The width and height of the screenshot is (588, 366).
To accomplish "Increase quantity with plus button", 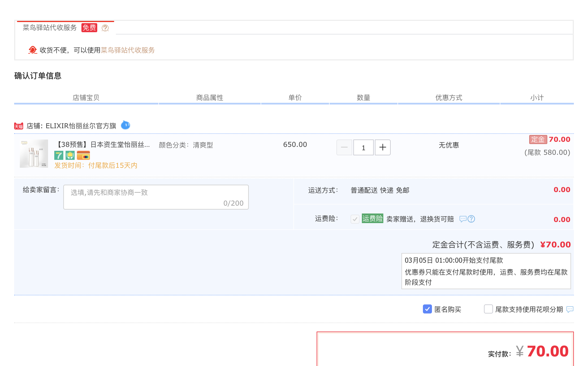I will 383,147.
